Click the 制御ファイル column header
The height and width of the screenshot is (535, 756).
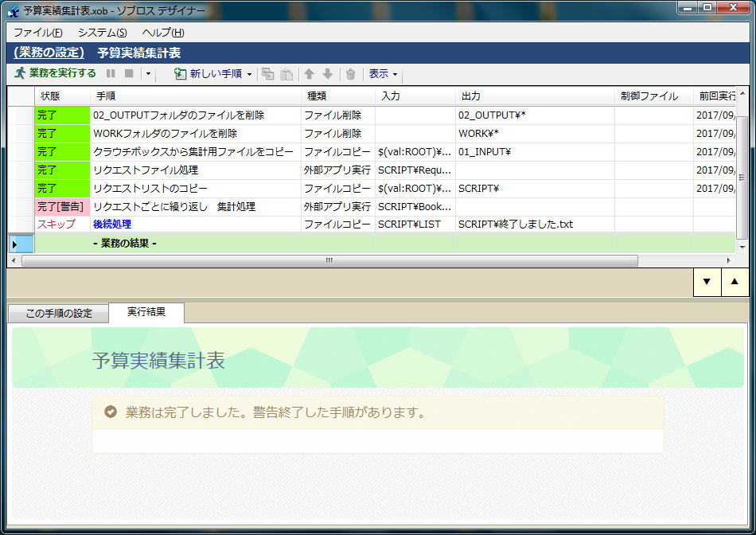pyautogui.click(x=654, y=96)
